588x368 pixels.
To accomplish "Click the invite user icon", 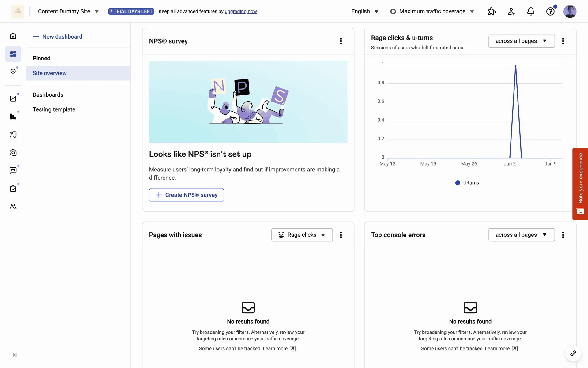I will click(511, 12).
